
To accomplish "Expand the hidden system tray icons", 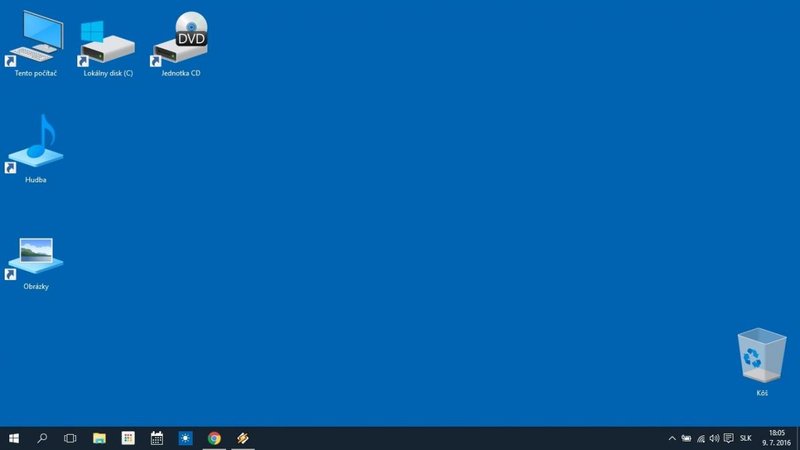I will (672, 438).
